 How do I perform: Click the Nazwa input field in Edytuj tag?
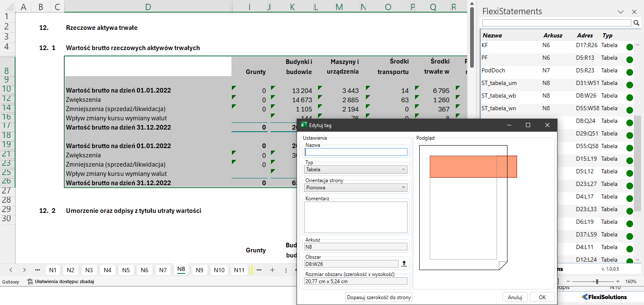coord(356,152)
